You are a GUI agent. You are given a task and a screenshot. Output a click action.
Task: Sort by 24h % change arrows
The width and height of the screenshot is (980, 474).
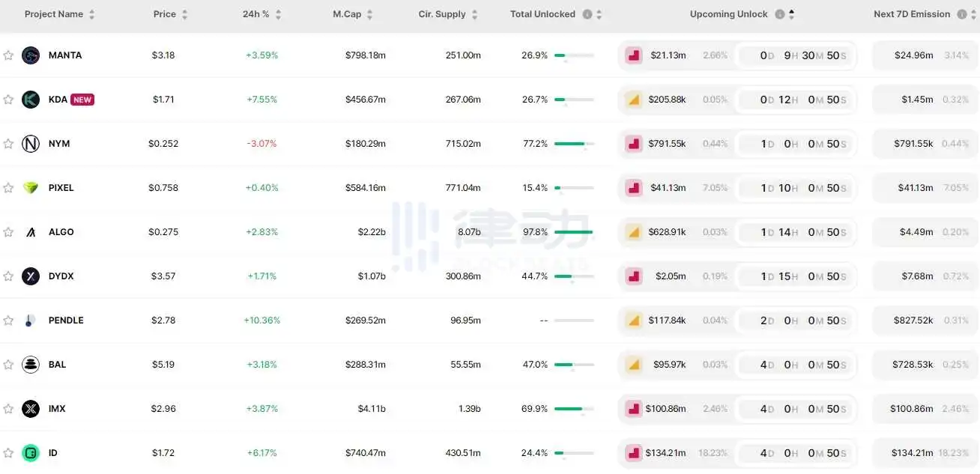[278, 15]
